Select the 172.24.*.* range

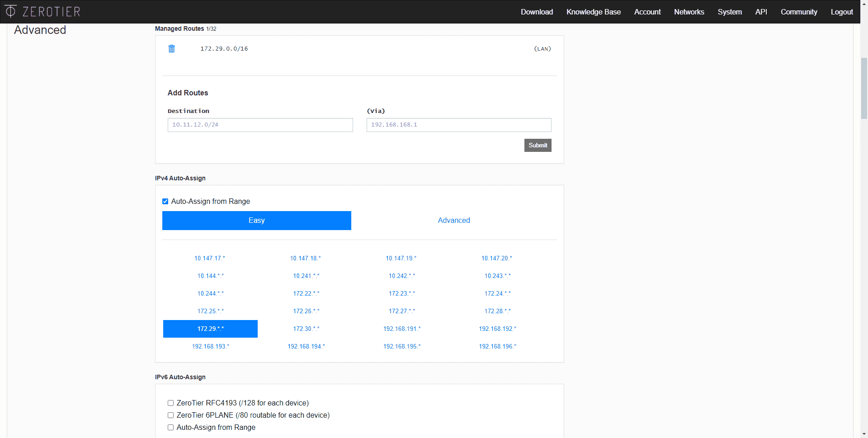coord(498,294)
